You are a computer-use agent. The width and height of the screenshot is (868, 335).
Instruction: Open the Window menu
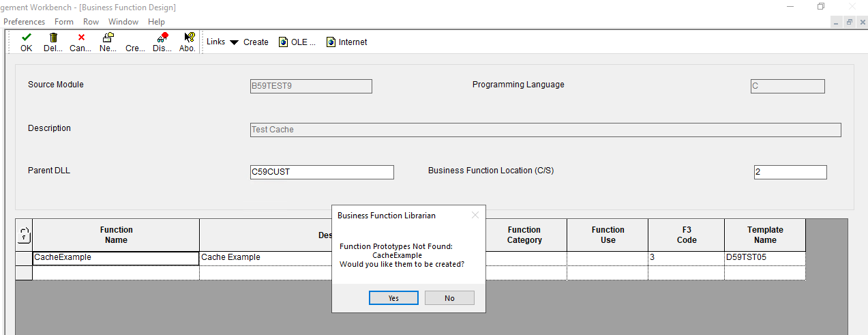tap(123, 22)
